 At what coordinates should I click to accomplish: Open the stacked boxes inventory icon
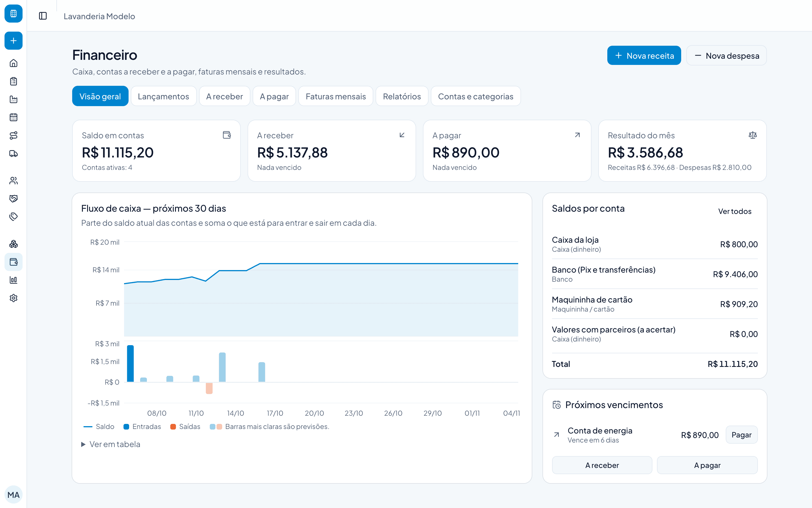(14, 244)
